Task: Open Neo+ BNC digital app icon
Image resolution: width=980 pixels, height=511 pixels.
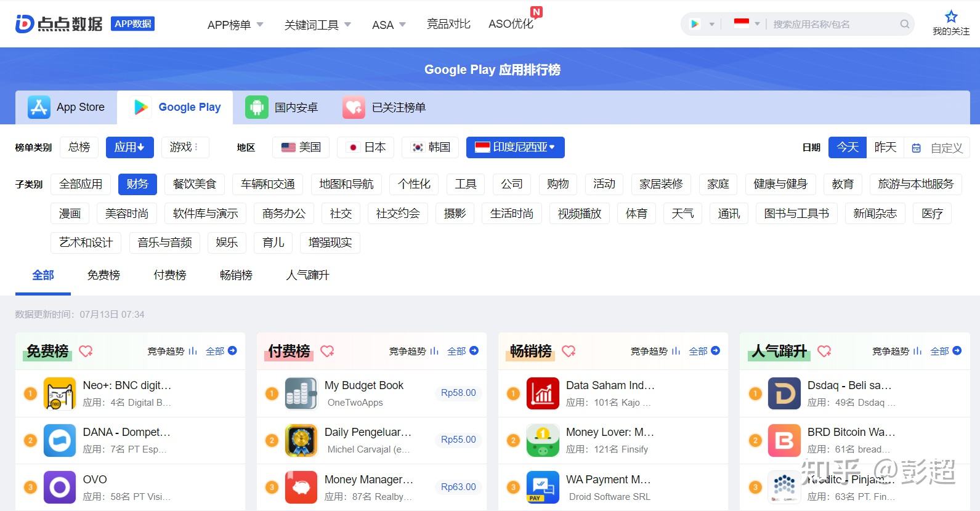Action: click(x=60, y=393)
